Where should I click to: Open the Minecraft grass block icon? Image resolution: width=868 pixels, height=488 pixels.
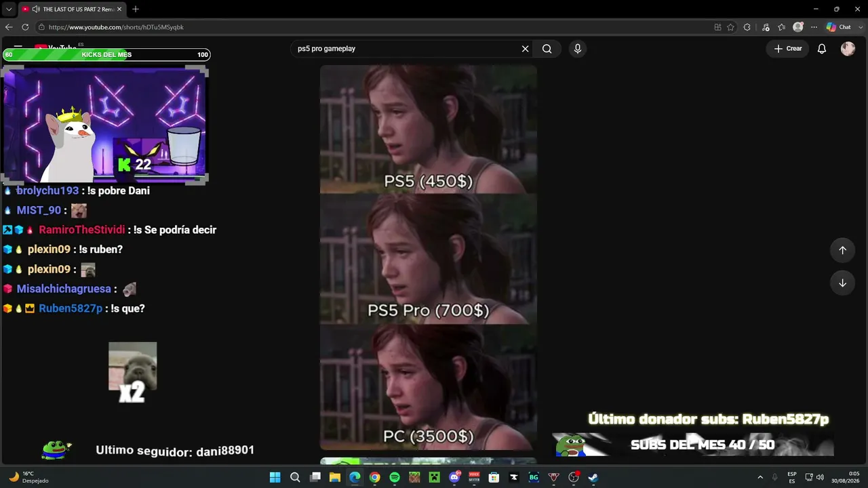tap(414, 477)
